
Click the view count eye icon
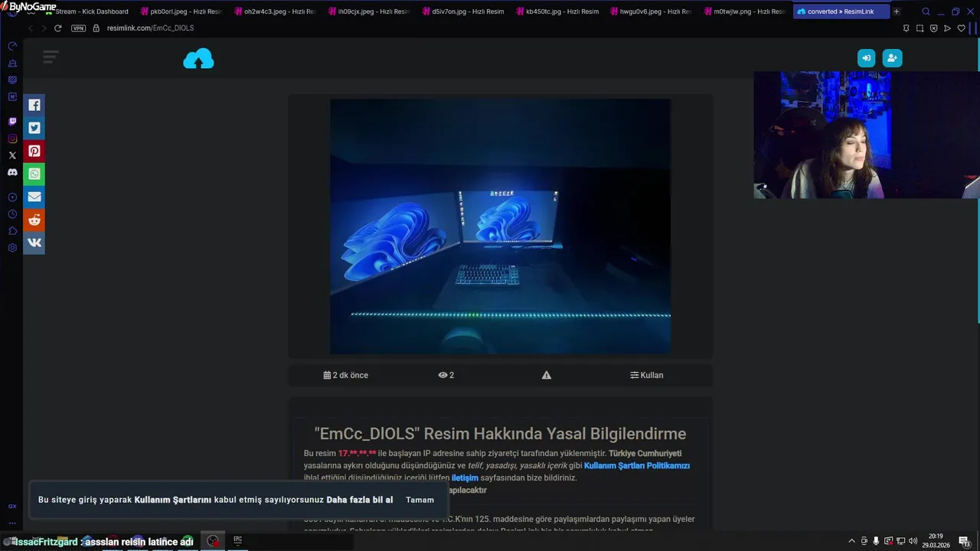click(x=443, y=375)
